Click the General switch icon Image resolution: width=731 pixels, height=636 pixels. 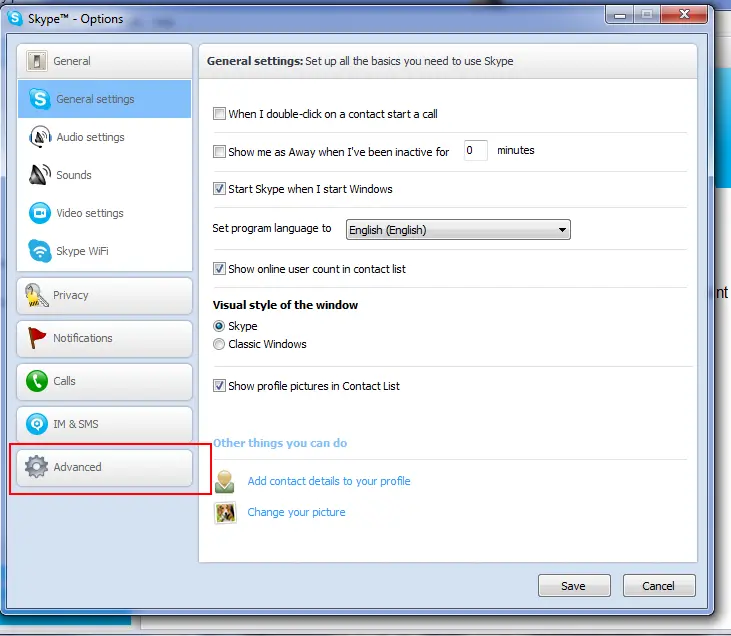36,61
